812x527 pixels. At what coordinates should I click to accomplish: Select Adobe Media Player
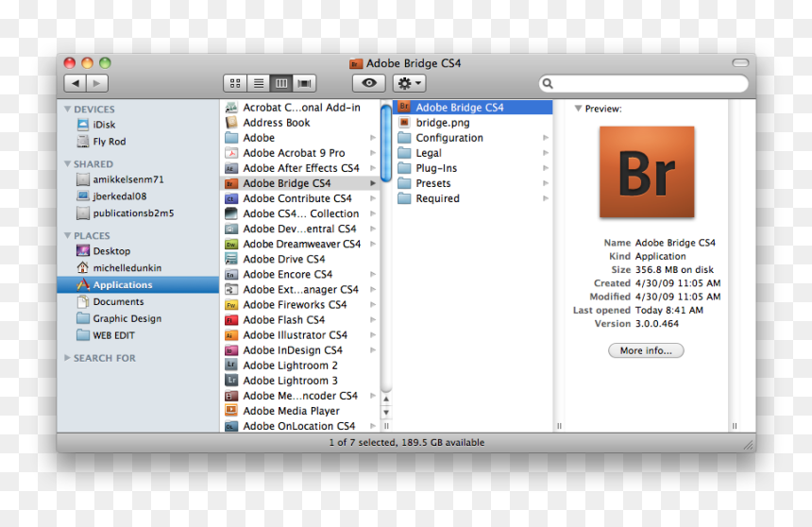[300, 411]
